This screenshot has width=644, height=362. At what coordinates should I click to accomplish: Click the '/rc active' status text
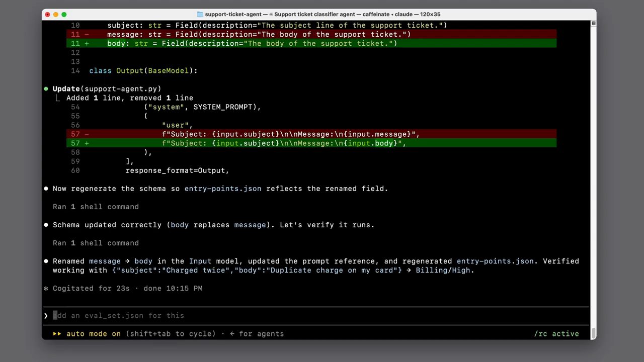click(556, 334)
